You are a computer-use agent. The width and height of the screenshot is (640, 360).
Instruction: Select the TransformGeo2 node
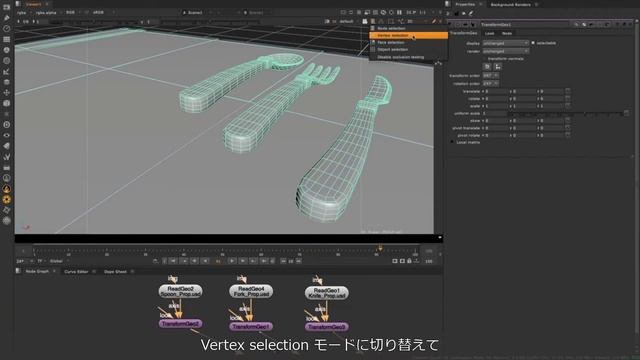pos(180,324)
